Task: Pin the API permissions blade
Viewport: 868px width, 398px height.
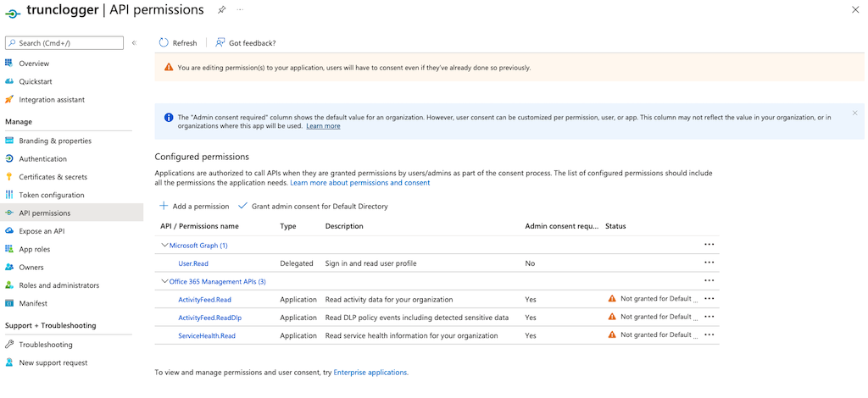Action: point(221,10)
